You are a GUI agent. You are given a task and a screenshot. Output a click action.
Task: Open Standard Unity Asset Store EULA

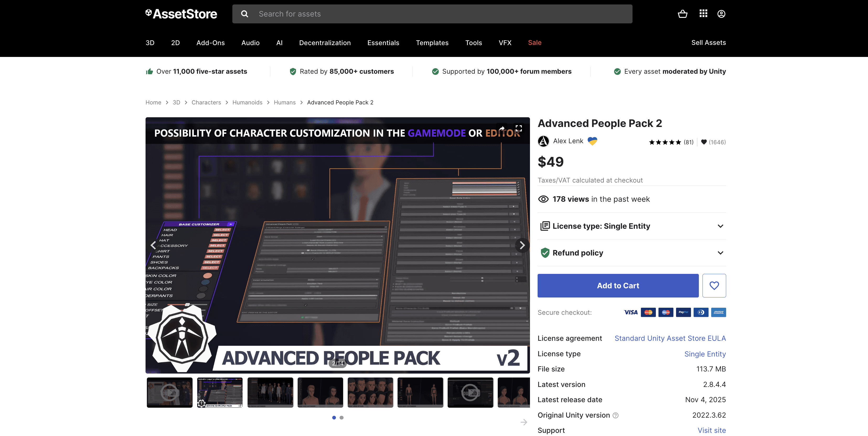pyautogui.click(x=670, y=338)
